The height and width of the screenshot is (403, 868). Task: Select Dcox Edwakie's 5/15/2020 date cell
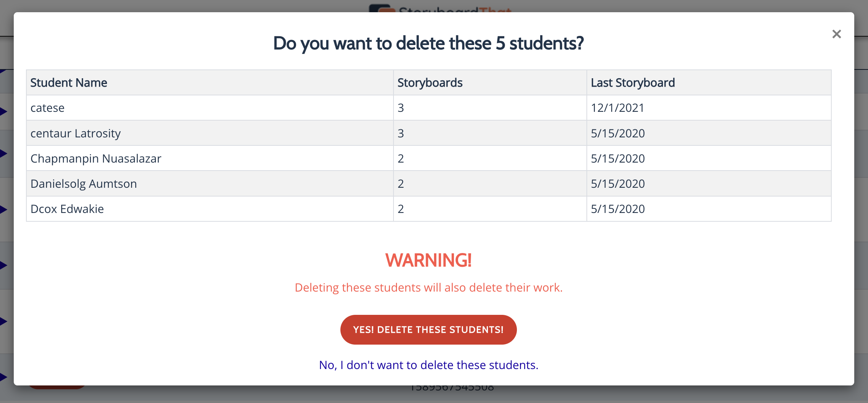pos(709,209)
